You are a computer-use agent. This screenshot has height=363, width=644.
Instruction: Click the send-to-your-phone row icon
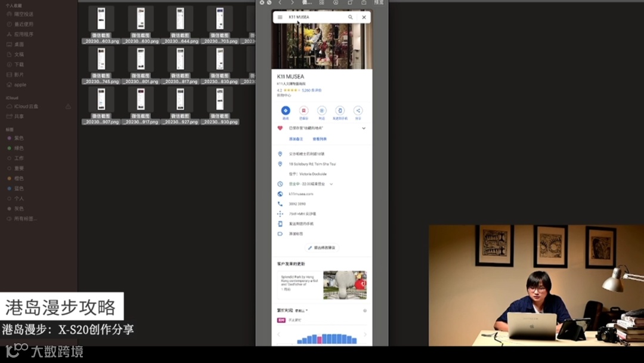click(280, 224)
